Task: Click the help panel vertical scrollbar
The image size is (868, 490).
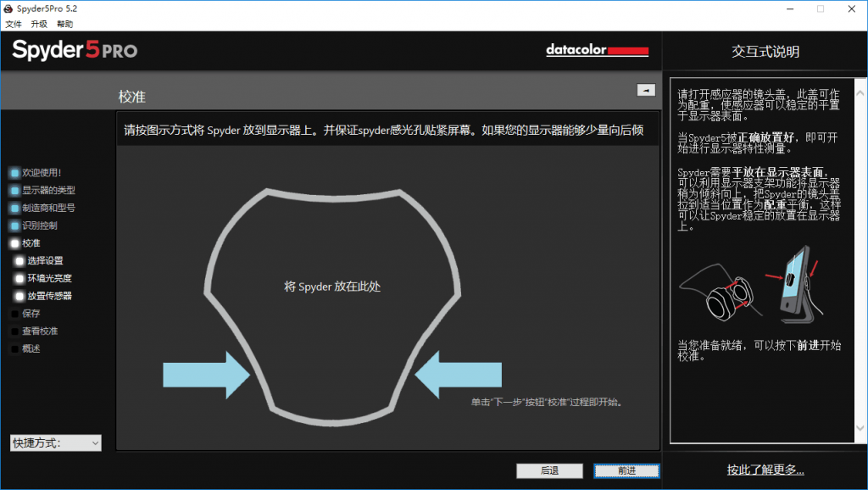Action: coord(859,254)
